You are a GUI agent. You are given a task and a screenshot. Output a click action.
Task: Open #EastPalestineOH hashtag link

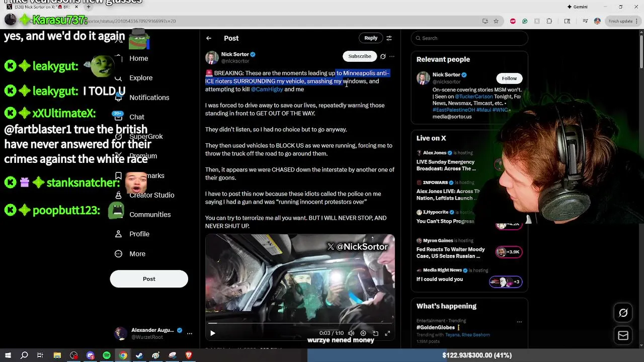452,110
